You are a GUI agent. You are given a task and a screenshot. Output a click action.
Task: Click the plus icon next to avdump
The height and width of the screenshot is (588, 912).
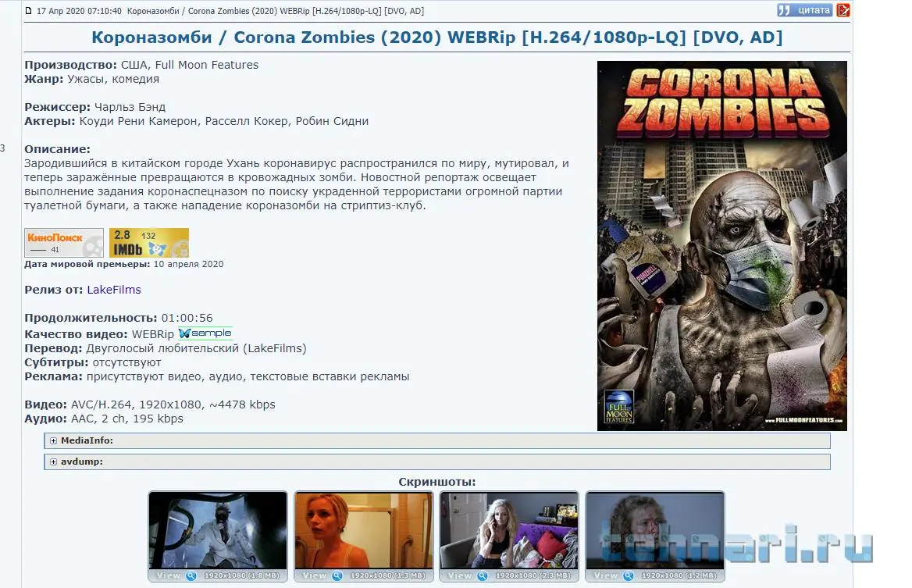point(54,461)
